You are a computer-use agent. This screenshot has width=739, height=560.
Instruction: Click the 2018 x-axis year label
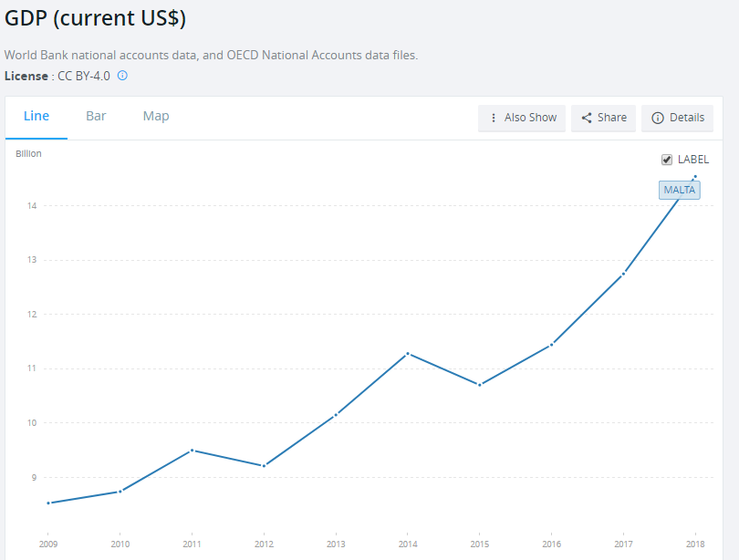(x=695, y=544)
